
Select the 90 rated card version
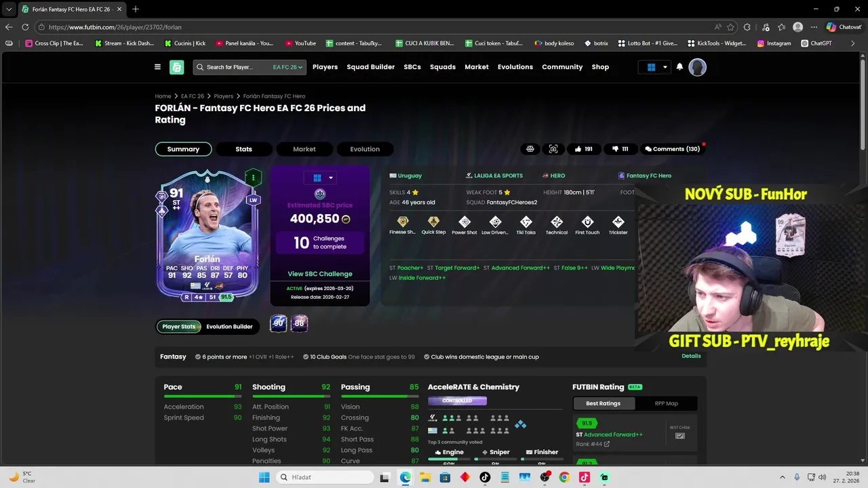click(278, 323)
